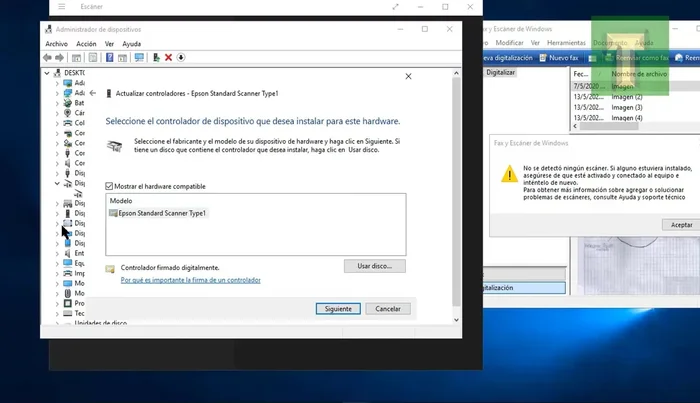Select the Imagen (4) row
The height and width of the screenshot is (403, 700).
point(636,118)
